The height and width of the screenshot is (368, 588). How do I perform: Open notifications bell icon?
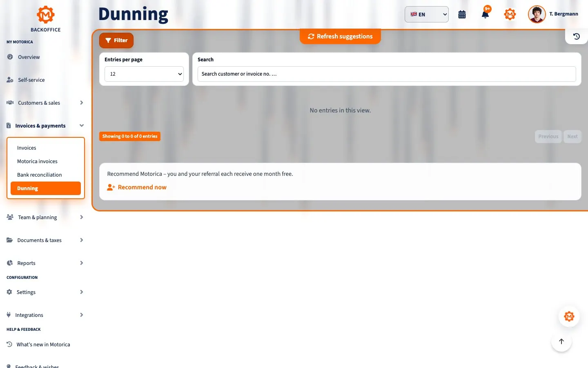486,14
